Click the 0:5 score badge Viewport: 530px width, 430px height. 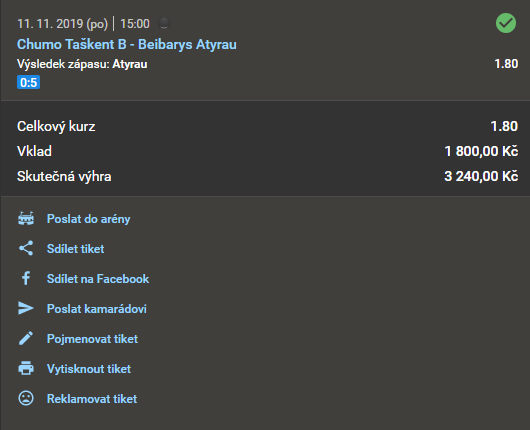[x=28, y=82]
